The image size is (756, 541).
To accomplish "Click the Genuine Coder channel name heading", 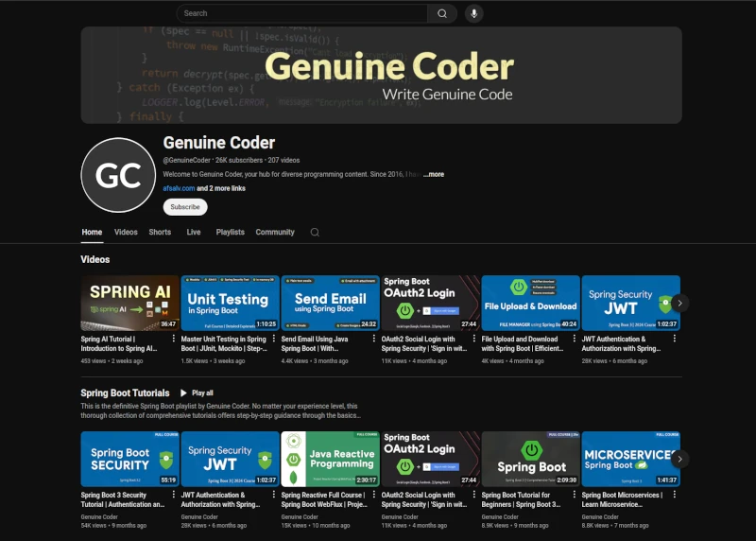I will tap(219, 143).
